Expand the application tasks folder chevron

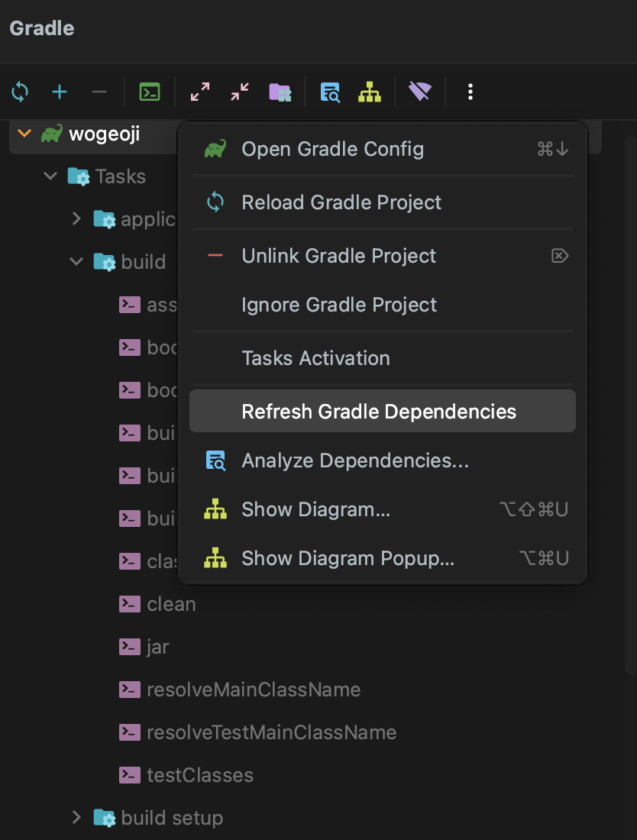click(76, 218)
